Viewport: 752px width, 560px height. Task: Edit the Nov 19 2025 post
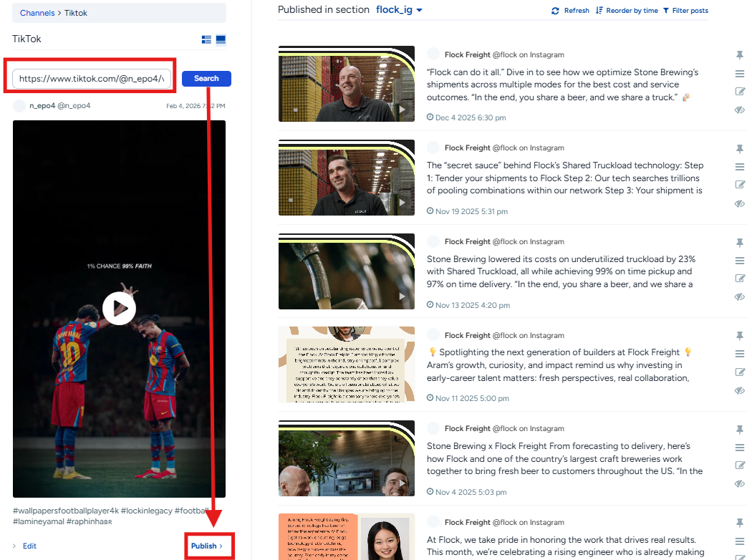point(740,184)
